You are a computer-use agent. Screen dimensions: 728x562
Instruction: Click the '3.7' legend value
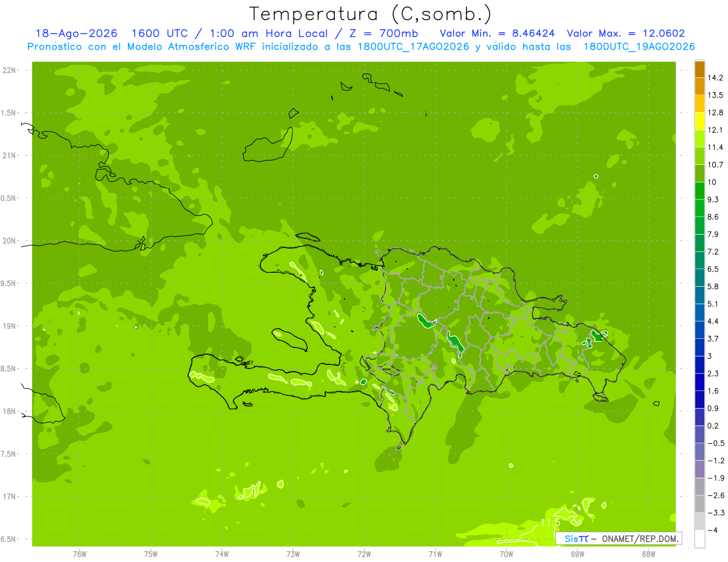713,338
